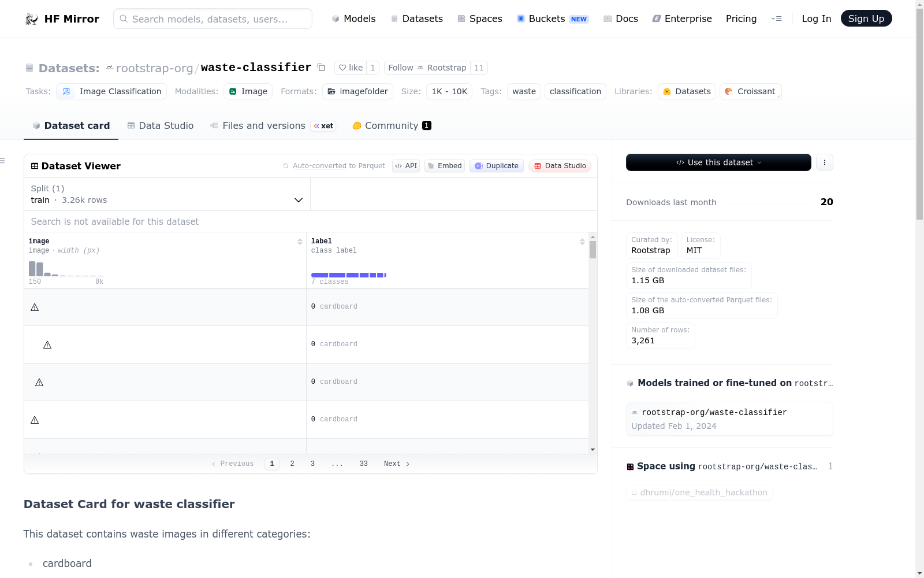The width and height of the screenshot is (924, 578).
Task: Open the Files and versions tab
Action: [273, 125]
